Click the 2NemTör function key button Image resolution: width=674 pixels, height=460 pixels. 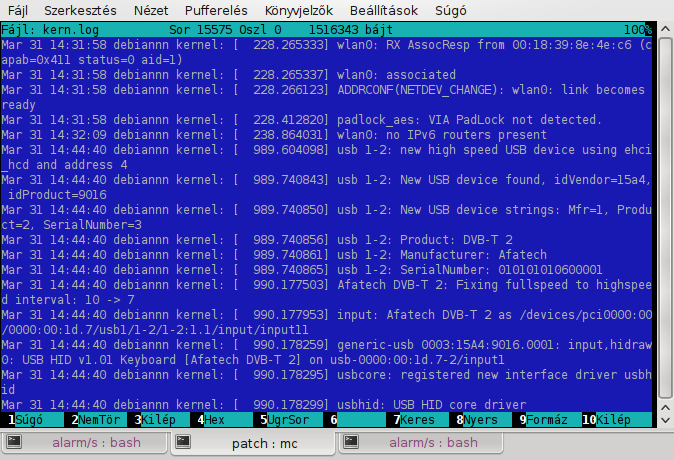coord(95,420)
